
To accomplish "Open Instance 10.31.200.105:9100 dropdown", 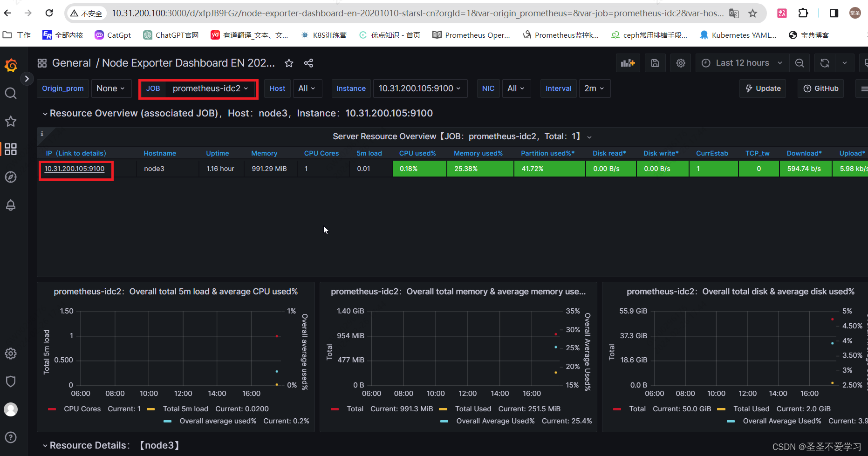I will coord(420,88).
